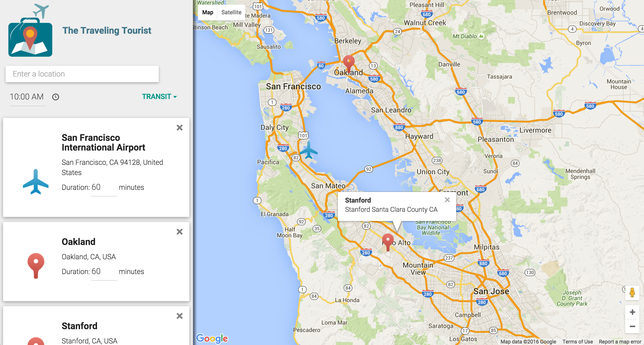Remove the San Francisco International Airport card
This screenshot has width=644, height=345.
coord(180,128)
